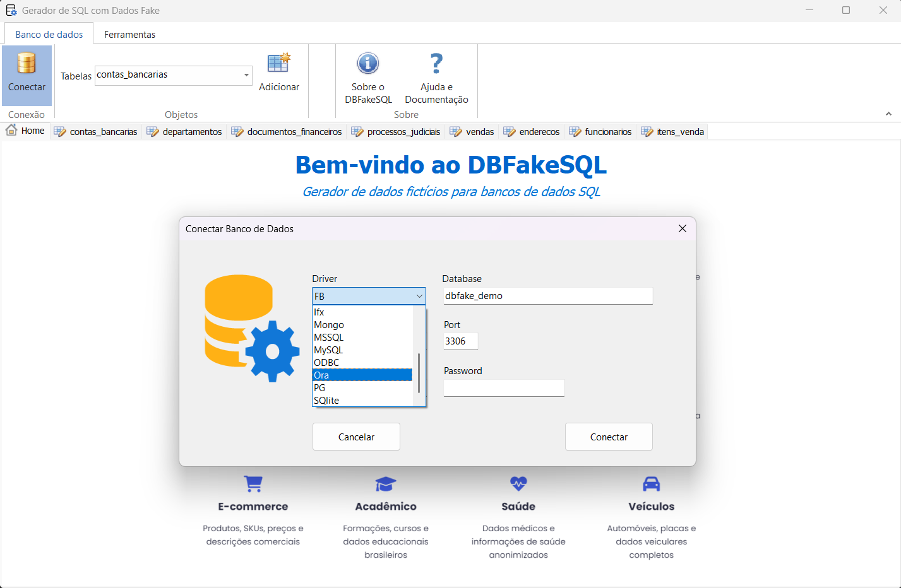Image resolution: width=901 pixels, height=588 pixels.
Task: Switch to the contas_bancarias table tab
Action: pyautogui.click(x=96, y=131)
